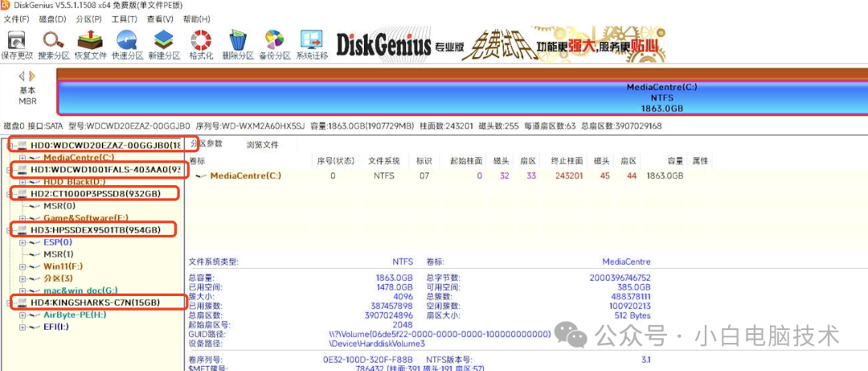The width and height of the screenshot is (868, 371).
Task: Select HD1:WDCWD1001FALS-403AA0 in disk tree
Action: tap(106, 169)
